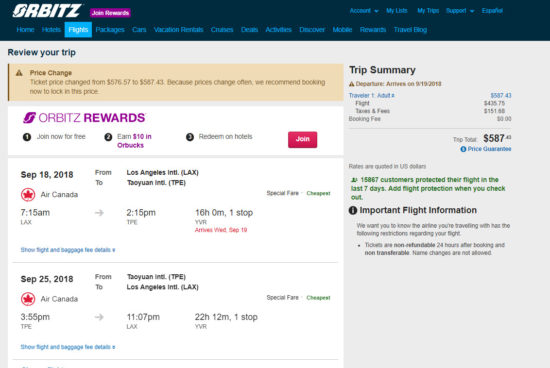The height and width of the screenshot is (368, 550).
Task: Click the Join Rewards badge
Action: click(x=110, y=13)
